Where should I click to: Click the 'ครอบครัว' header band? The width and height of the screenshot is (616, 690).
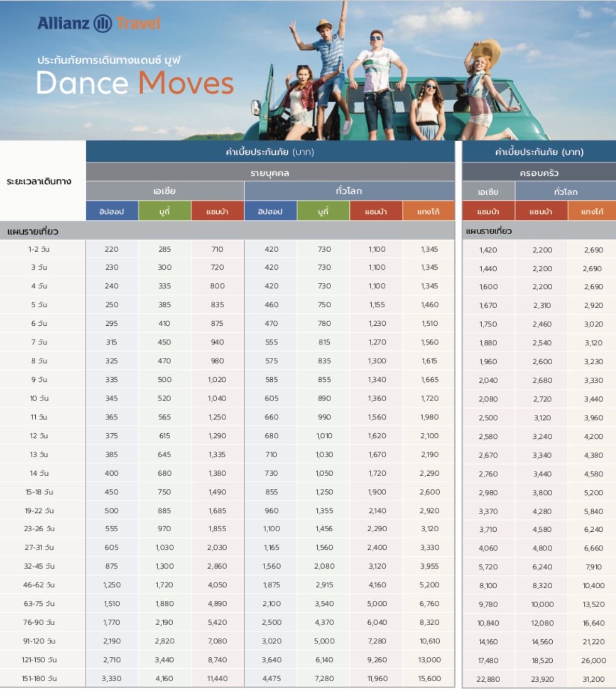tap(539, 173)
